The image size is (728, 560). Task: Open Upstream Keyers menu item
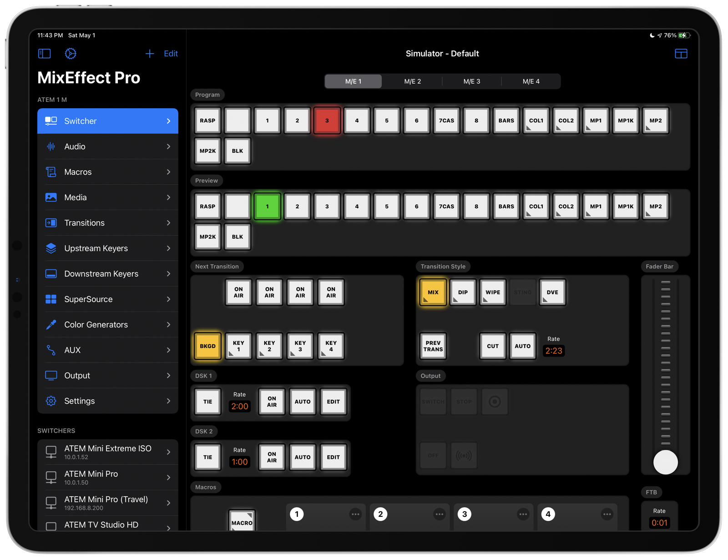coord(108,248)
